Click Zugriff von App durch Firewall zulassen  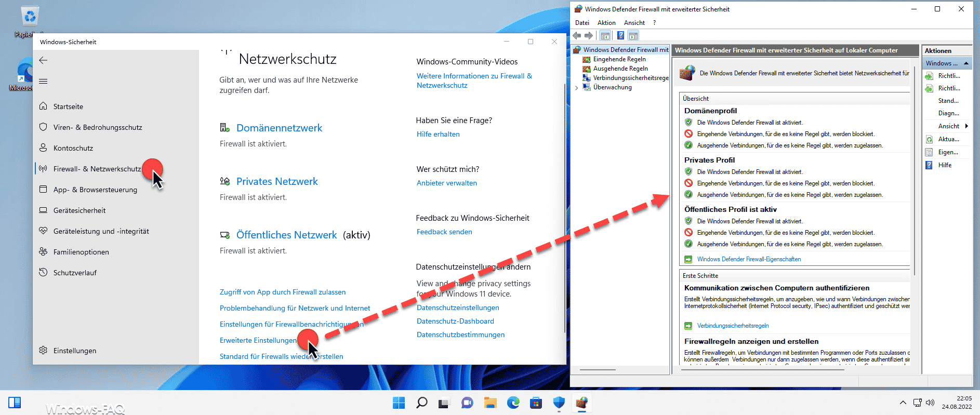point(283,292)
